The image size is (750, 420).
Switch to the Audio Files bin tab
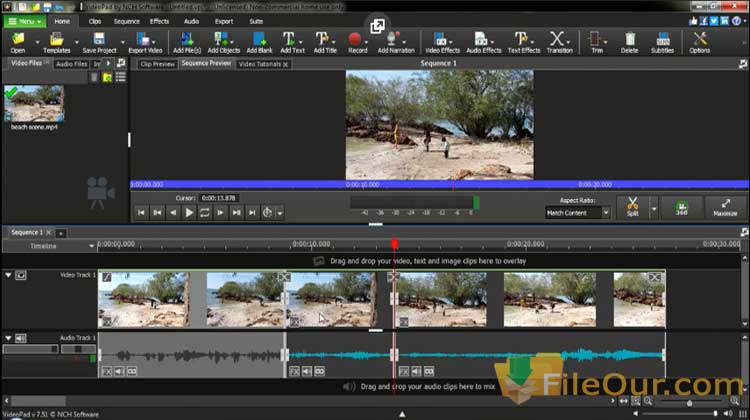point(71,64)
